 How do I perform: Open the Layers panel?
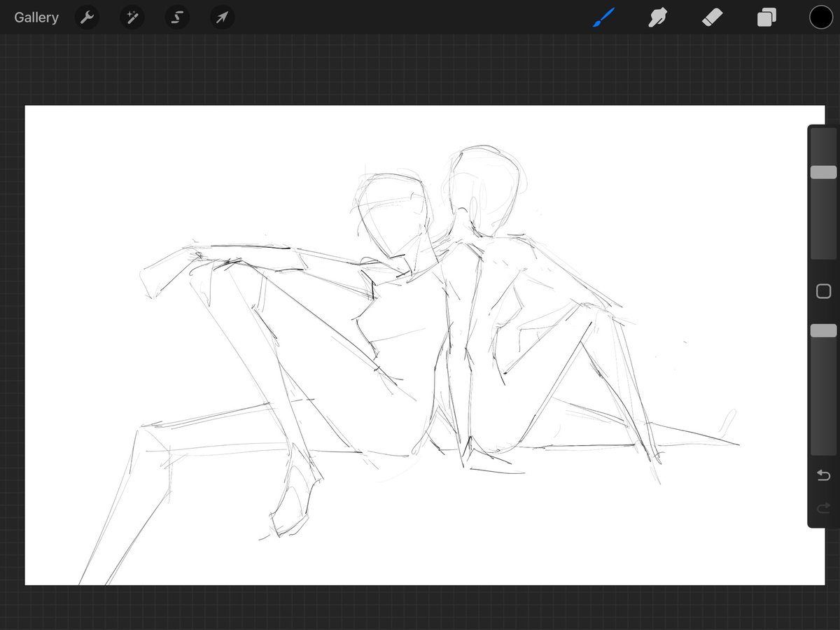click(x=766, y=17)
